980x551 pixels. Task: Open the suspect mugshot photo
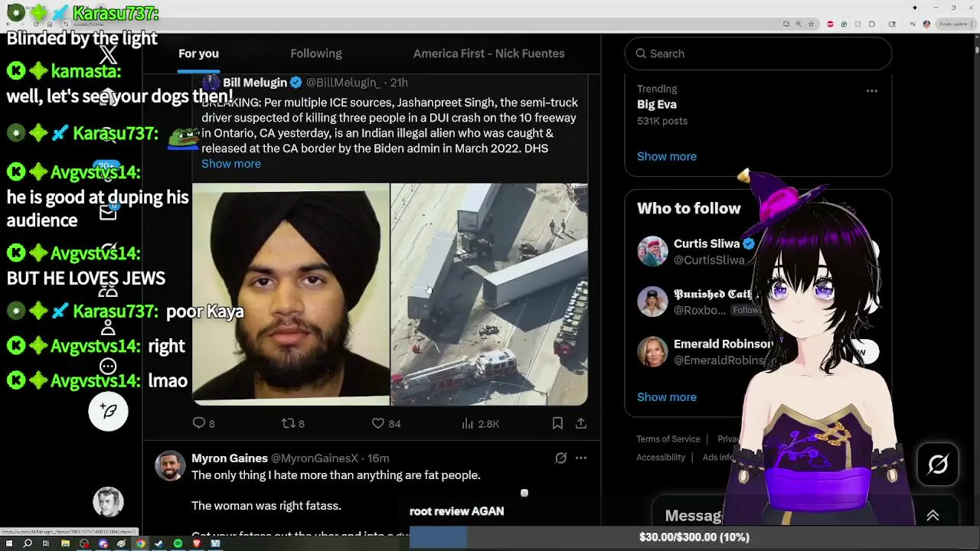[291, 294]
